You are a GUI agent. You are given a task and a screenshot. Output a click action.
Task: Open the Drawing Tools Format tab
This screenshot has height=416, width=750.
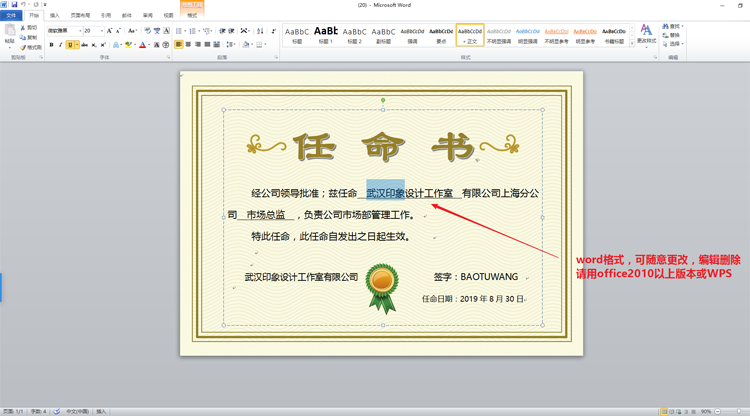(x=192, y=16)
